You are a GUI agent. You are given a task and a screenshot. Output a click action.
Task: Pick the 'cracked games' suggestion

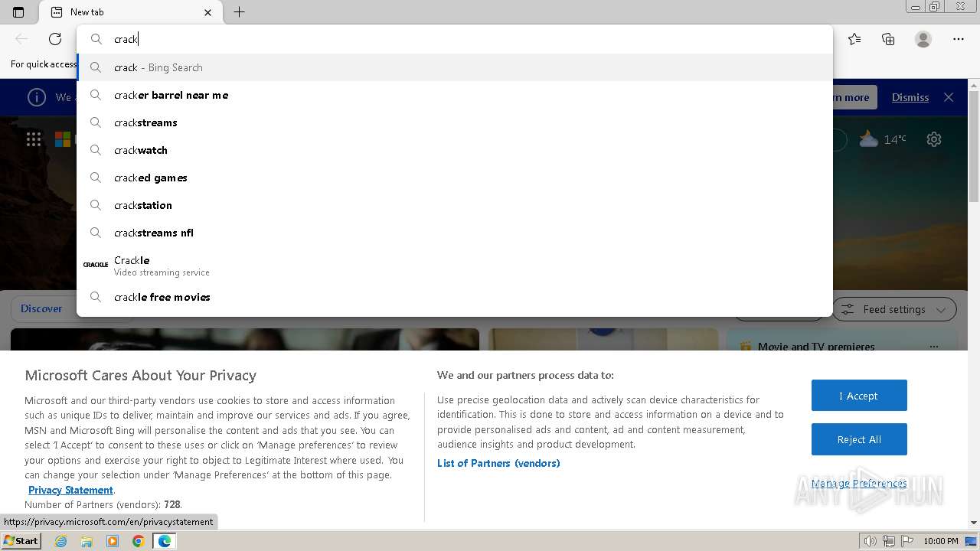pyautogui.click(x=455, y=178)
